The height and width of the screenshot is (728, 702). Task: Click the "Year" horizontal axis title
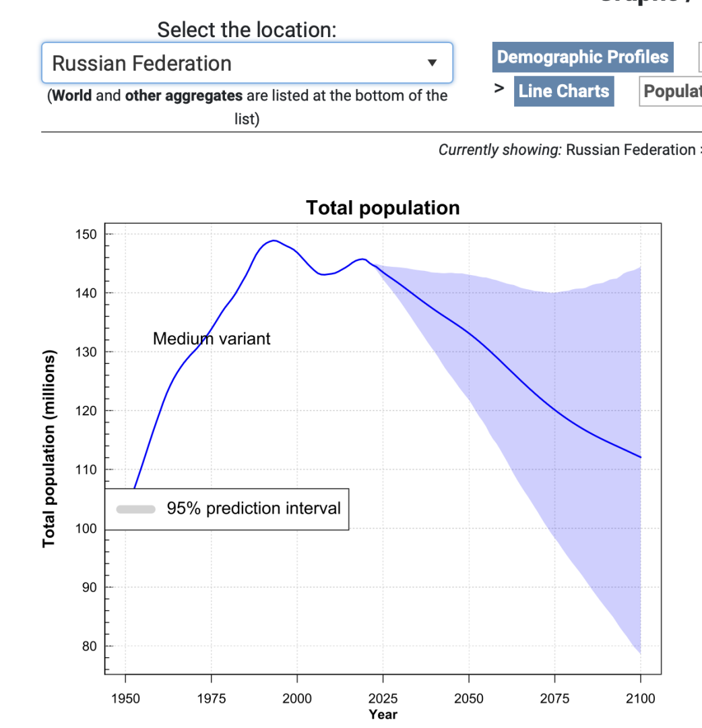383,715
